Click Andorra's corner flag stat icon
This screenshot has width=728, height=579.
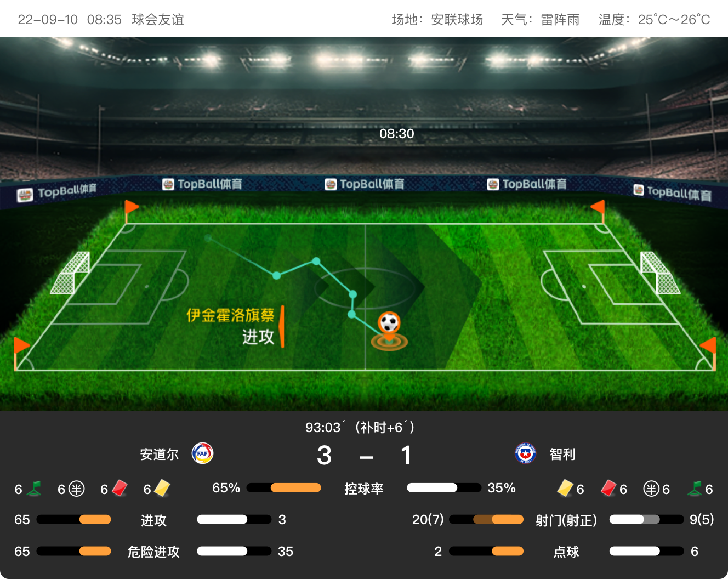(x=34, y=488)
